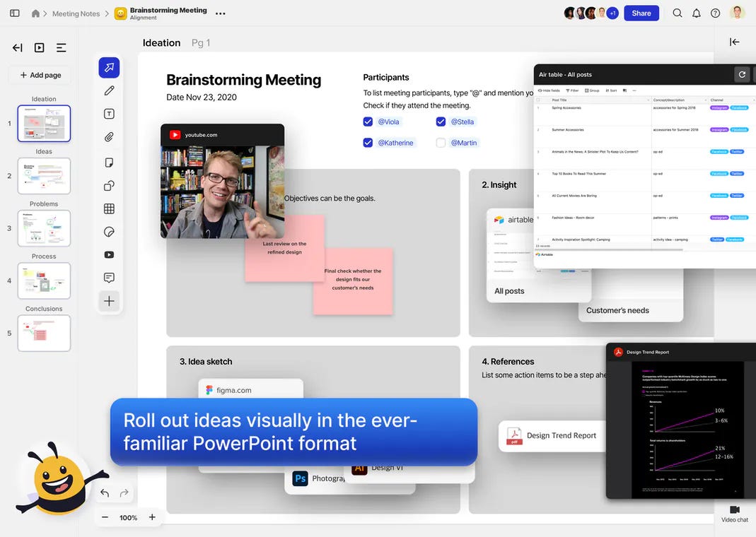This screenshot has width=756, height=537.
Task: Select the pencil drawing tool
Action: pyautogui.click(x=109, y=90)
